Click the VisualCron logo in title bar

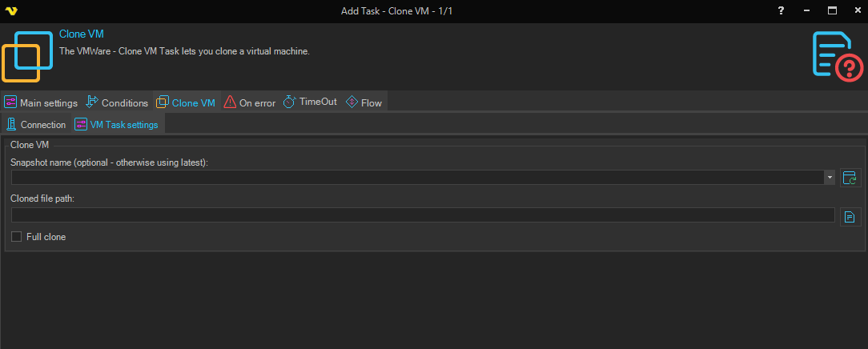click(11, 10)
